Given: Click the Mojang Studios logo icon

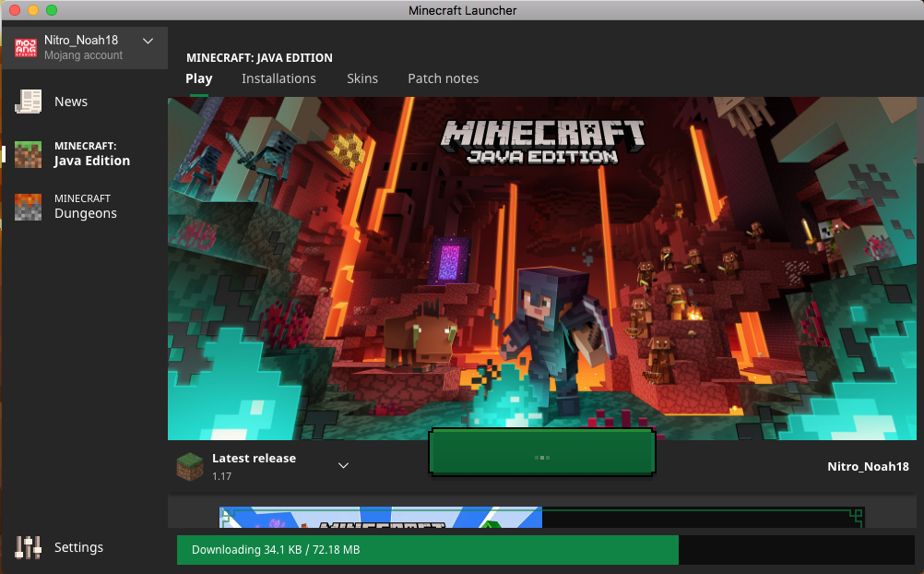Looking at the screenshot, I should click(x=27, y=48).
